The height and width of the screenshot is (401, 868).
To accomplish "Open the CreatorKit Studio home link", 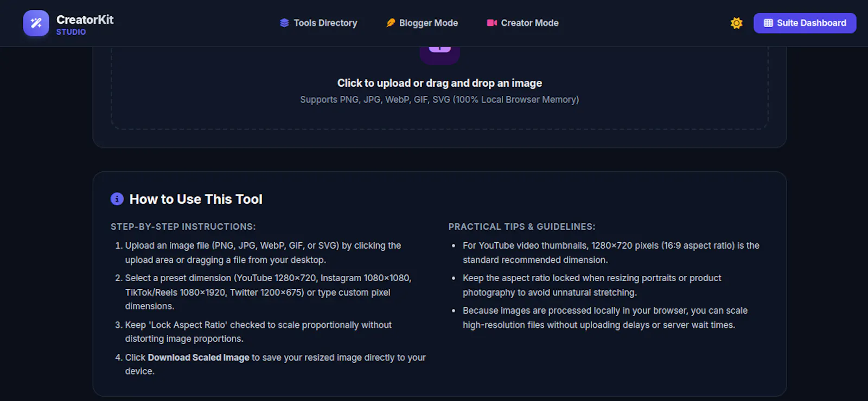I will coord(68,23).
